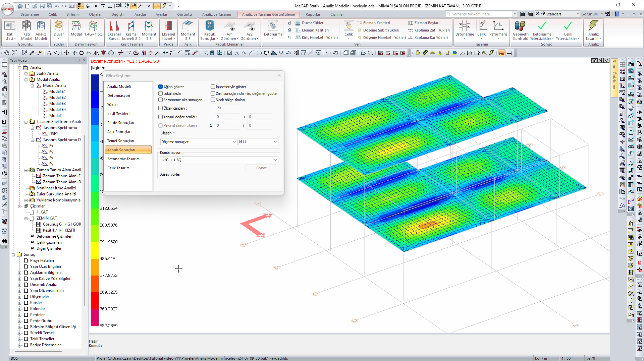This screenshot has width=644, height=361.
Task: Select Deformasyon in the Görselleştirme list
Action: (119, 96)
